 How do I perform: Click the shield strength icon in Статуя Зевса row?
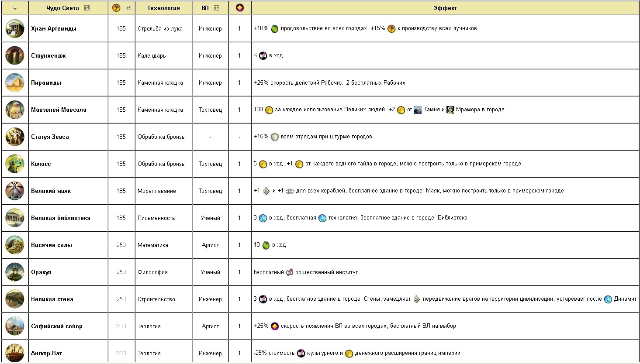tap(274, 137)
